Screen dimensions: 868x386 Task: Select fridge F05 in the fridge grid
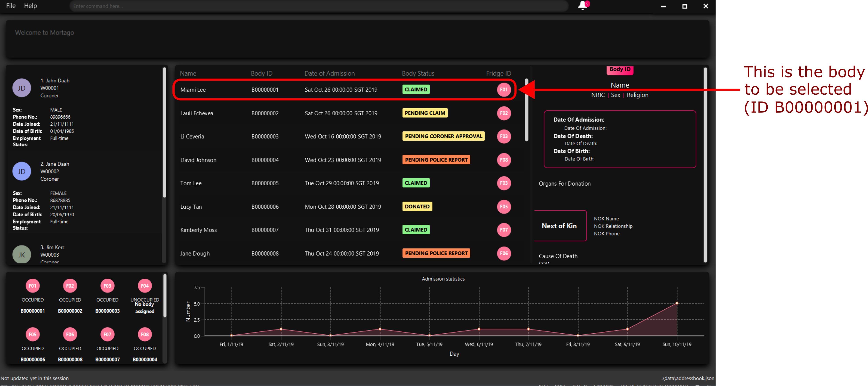pyautogui.click(x=33, y=335)
